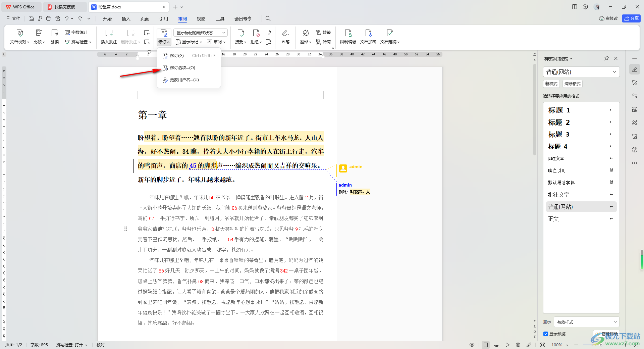Apply the 正文 style
Screen dimensions: 644x349
581,219
